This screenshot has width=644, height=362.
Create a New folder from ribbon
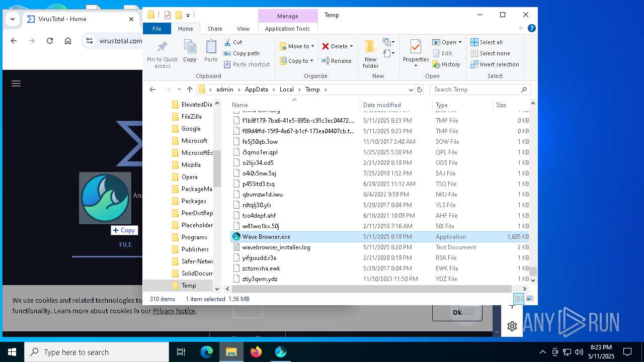coord(370,54)
